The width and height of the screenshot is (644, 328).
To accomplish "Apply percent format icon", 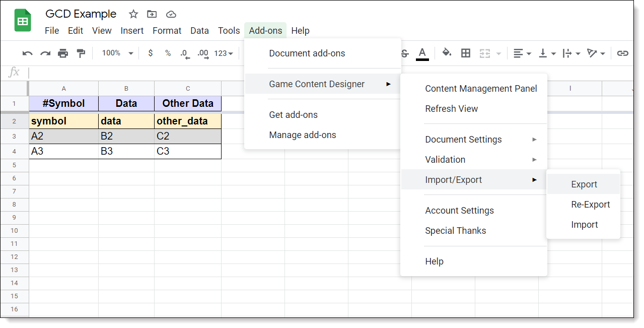I will [168, 53].
